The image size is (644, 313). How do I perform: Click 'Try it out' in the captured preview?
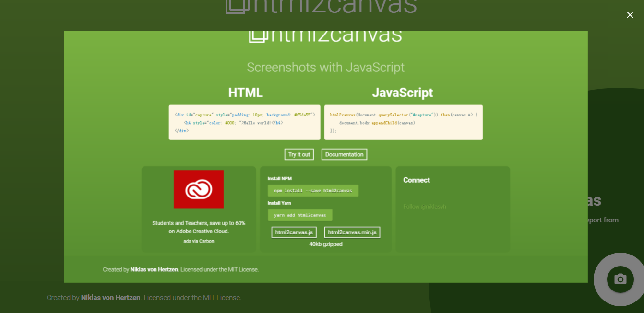click(x=299, y=154)
